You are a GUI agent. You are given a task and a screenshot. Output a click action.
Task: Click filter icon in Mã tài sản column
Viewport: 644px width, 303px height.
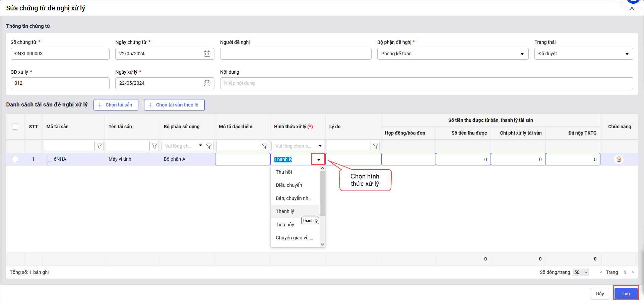[99, 146]
